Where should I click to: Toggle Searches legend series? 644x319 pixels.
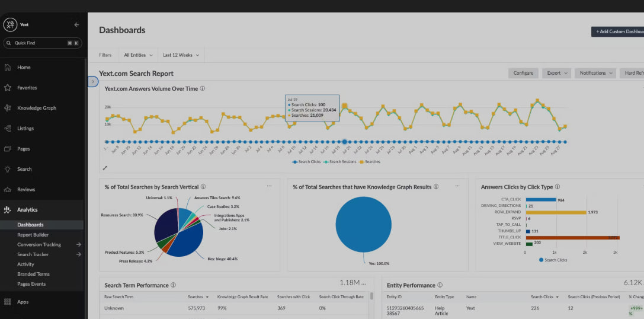coord(370,162)
